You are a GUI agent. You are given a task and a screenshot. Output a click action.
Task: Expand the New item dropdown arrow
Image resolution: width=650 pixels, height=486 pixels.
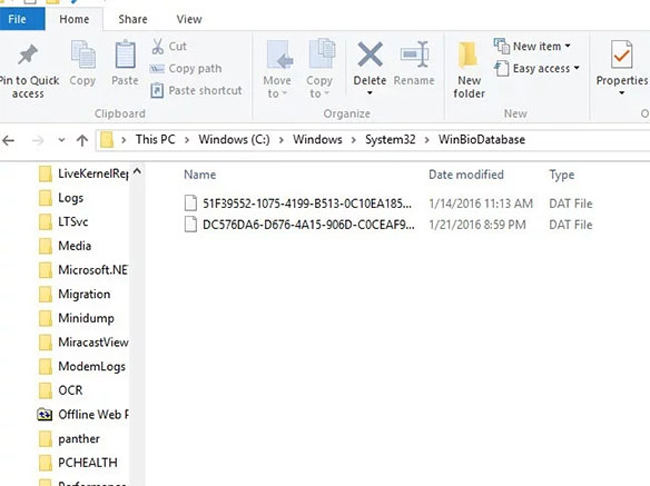568,46
